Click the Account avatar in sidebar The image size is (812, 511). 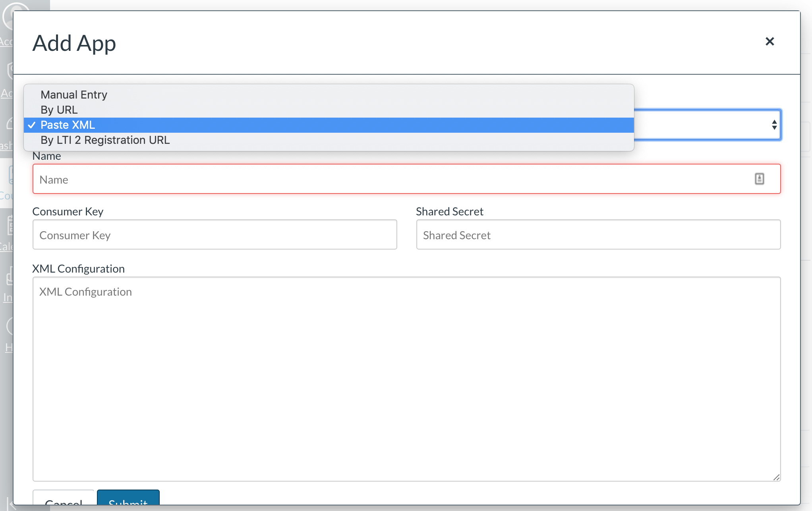[7, 18]
